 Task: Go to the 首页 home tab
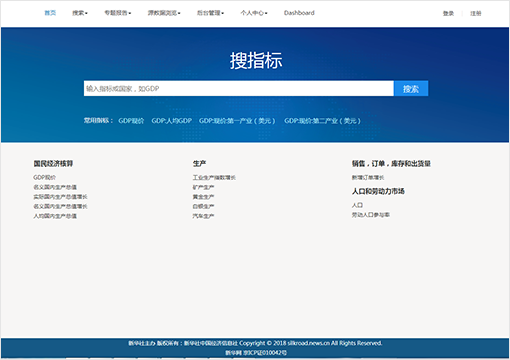pos(50,13)
